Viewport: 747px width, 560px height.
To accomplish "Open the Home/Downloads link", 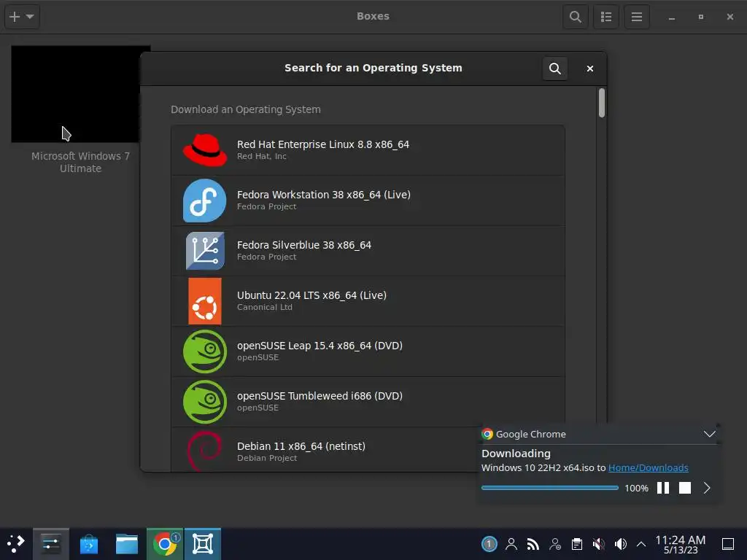I will pyautogui.click(x=648, y=467).
